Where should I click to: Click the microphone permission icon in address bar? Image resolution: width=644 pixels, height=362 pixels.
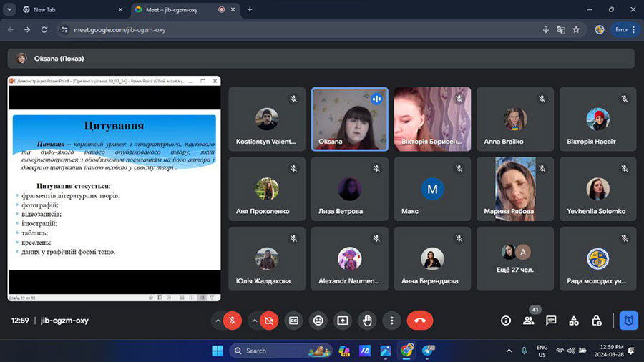tap(545, 29)
